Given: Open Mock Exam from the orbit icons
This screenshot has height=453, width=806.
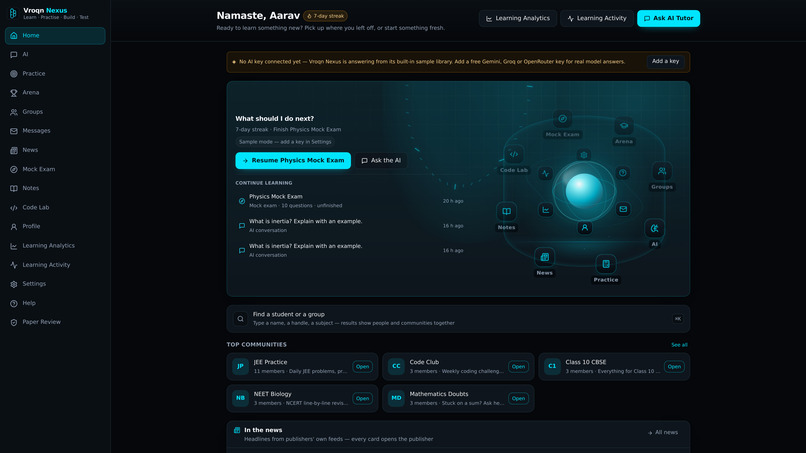Looking at the screenshot, I should (562, 119).
